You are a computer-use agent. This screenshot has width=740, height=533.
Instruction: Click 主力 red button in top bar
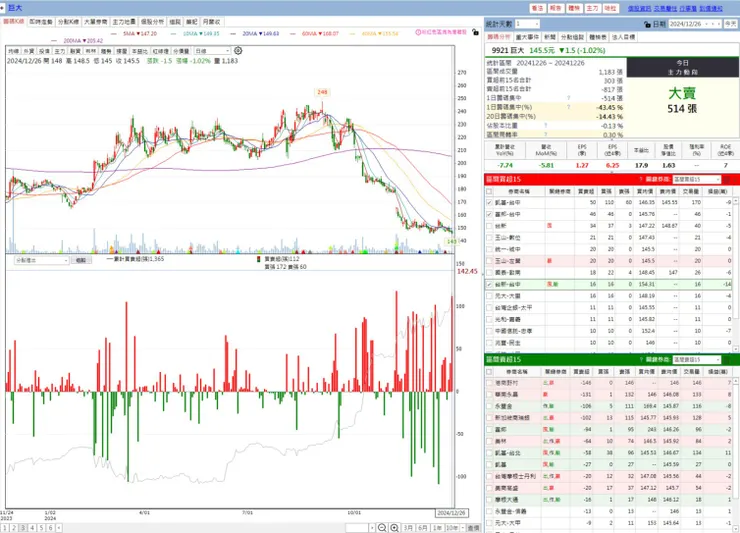coord(592,8)
